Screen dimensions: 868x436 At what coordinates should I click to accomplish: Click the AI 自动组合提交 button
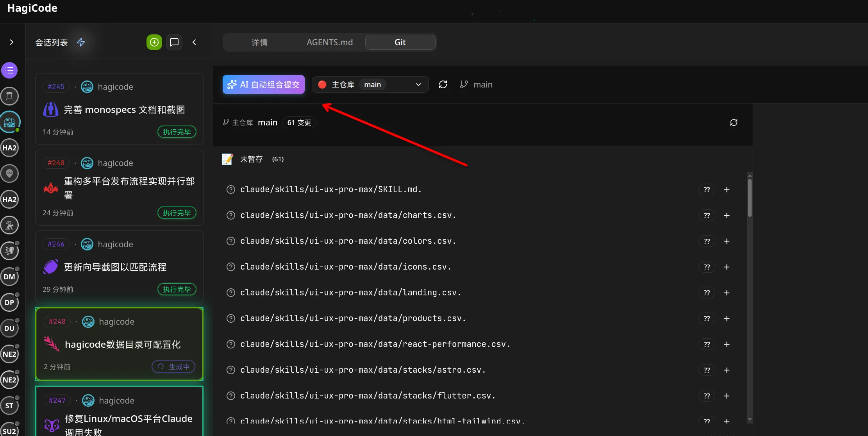tap(264, 84)
